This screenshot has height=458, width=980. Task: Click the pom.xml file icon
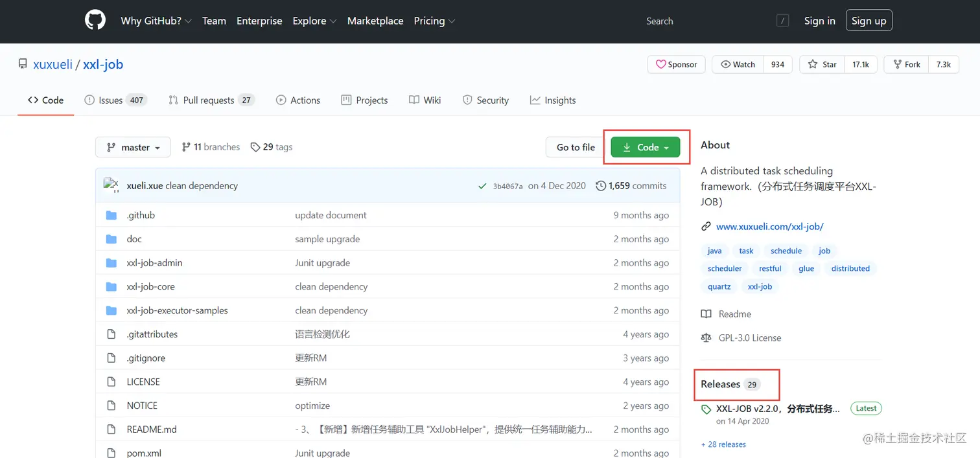coord(111,453)
